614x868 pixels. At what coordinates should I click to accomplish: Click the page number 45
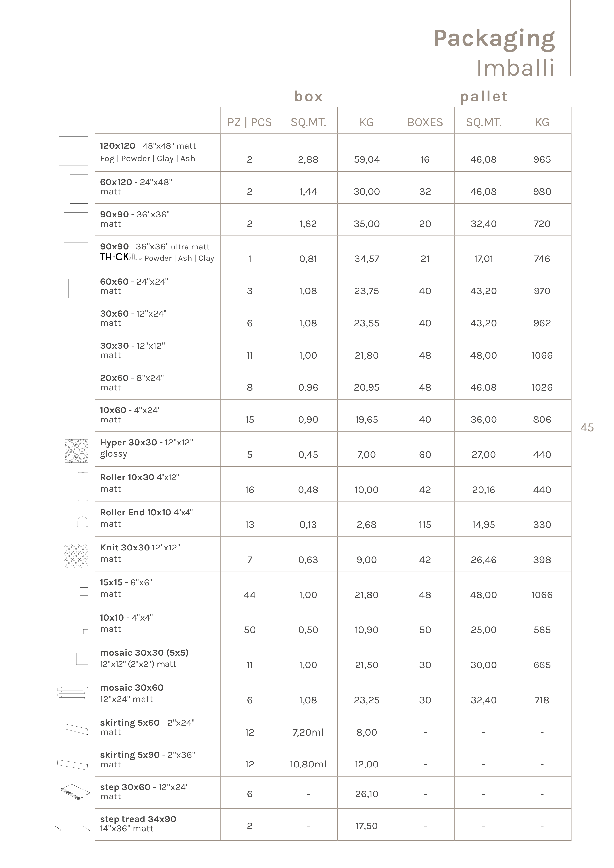click(x=587, y=428)
